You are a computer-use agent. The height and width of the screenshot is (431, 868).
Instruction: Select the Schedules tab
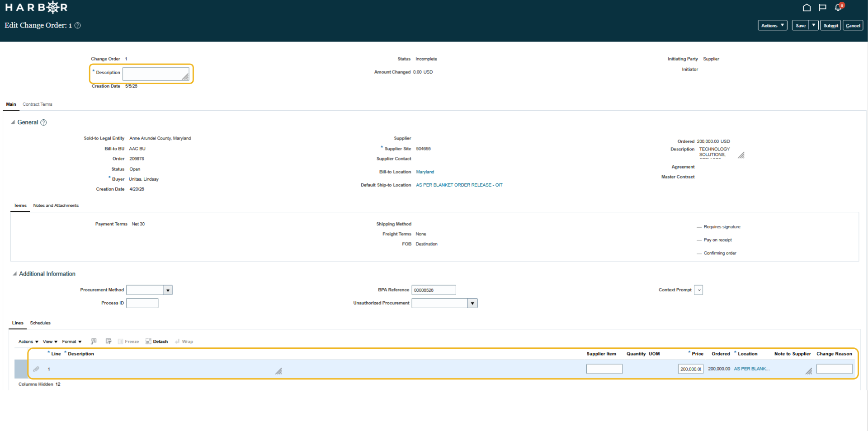click(40, 323)
